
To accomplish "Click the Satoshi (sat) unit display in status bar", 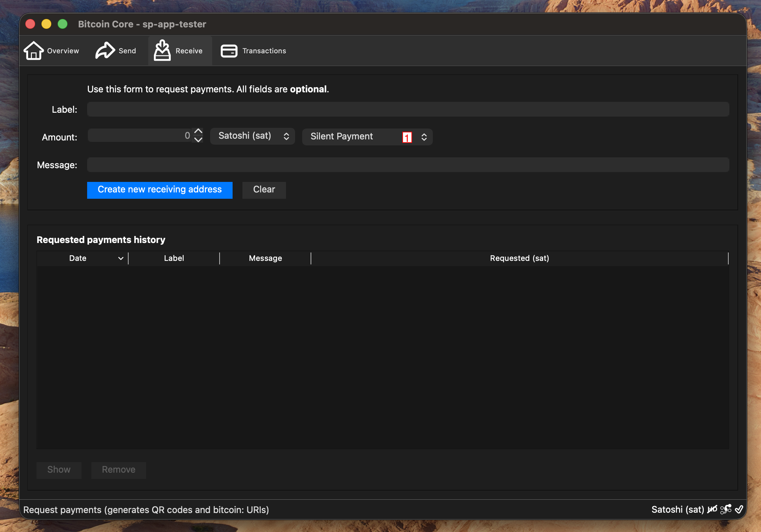I will pyautogui.click(x=678, y=510).
